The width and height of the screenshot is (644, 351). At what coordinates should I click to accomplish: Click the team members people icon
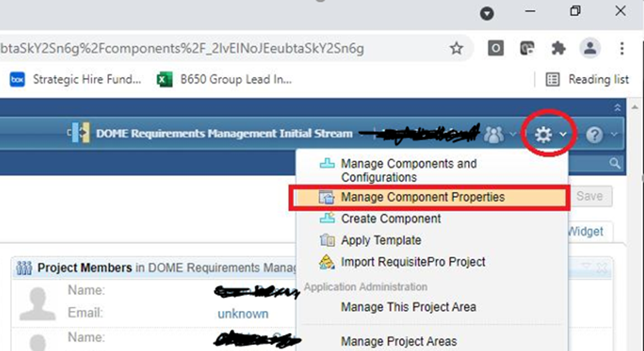[x=494, y=135]
